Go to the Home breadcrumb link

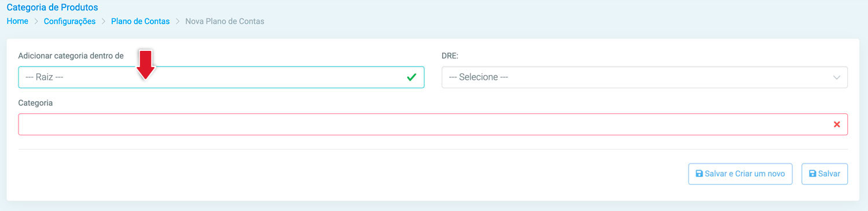point(17,21)
